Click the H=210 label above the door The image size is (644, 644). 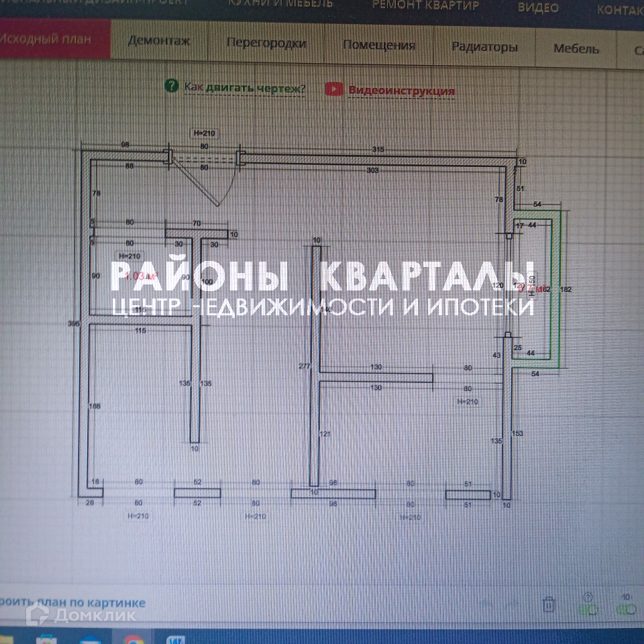(x=204, y=133)
